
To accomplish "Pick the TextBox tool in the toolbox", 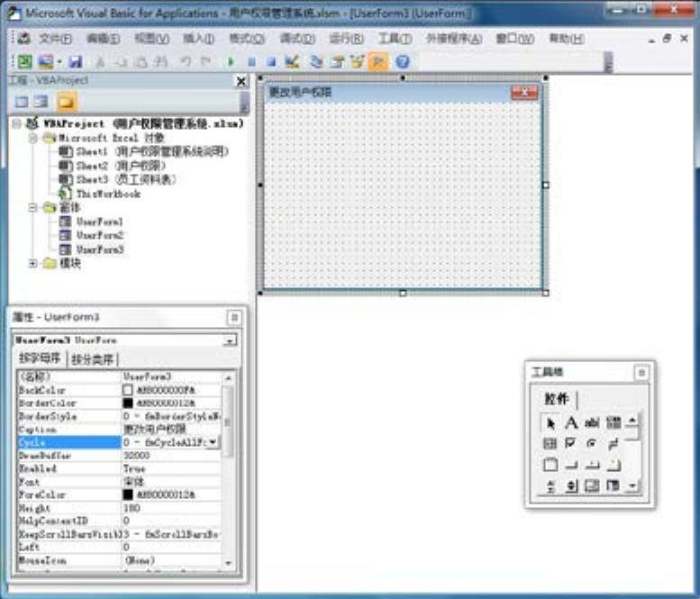I will click(592, 422).
